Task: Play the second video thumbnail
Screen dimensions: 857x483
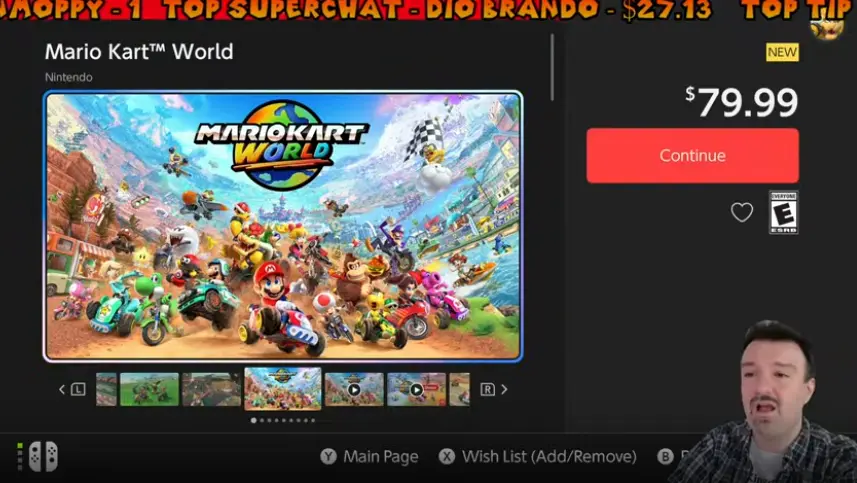Action: pyautogui.click(x=416, y=390)
